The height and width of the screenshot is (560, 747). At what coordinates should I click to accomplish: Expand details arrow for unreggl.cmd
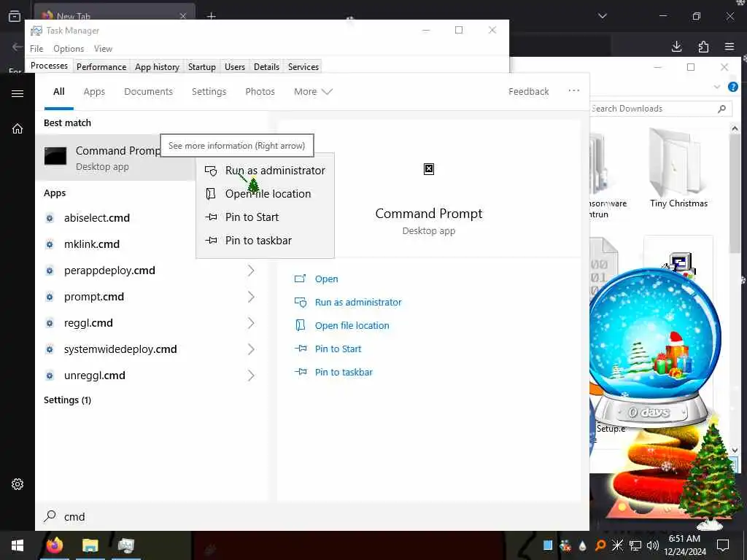(x=251, y=376)
